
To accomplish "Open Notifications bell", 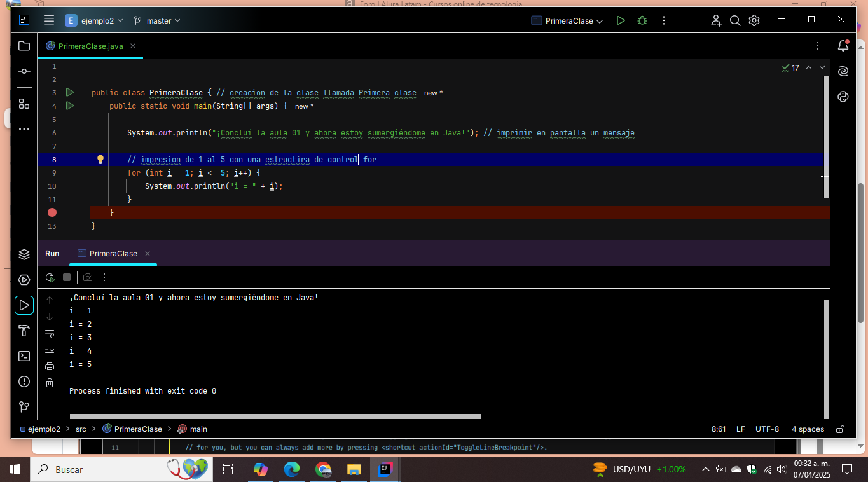I will tap(843, 46).
